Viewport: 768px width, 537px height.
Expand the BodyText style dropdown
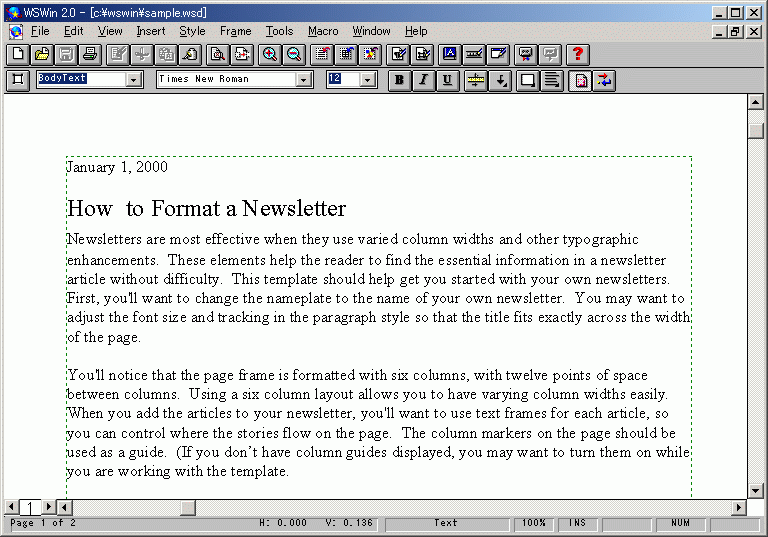click(133, 80)
